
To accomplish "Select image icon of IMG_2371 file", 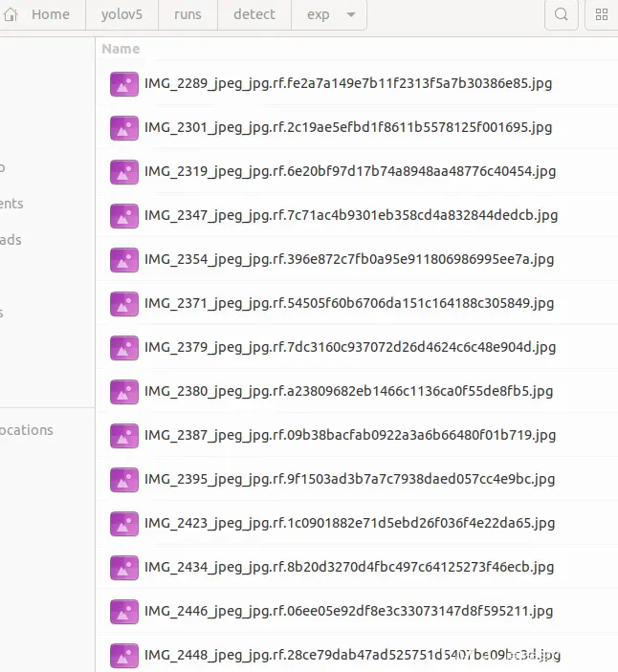I will coord(124,304).
